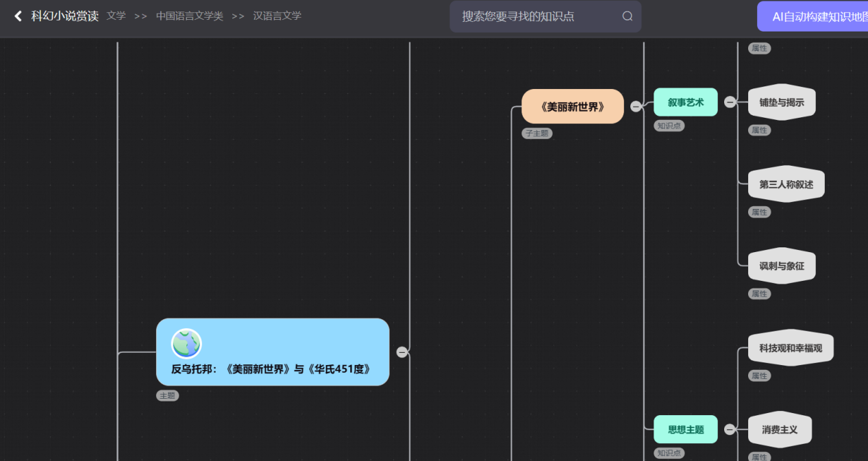Collapse the 思想主题 node children
The width and height of the screenshot is (868, 461).
(730, 429)
